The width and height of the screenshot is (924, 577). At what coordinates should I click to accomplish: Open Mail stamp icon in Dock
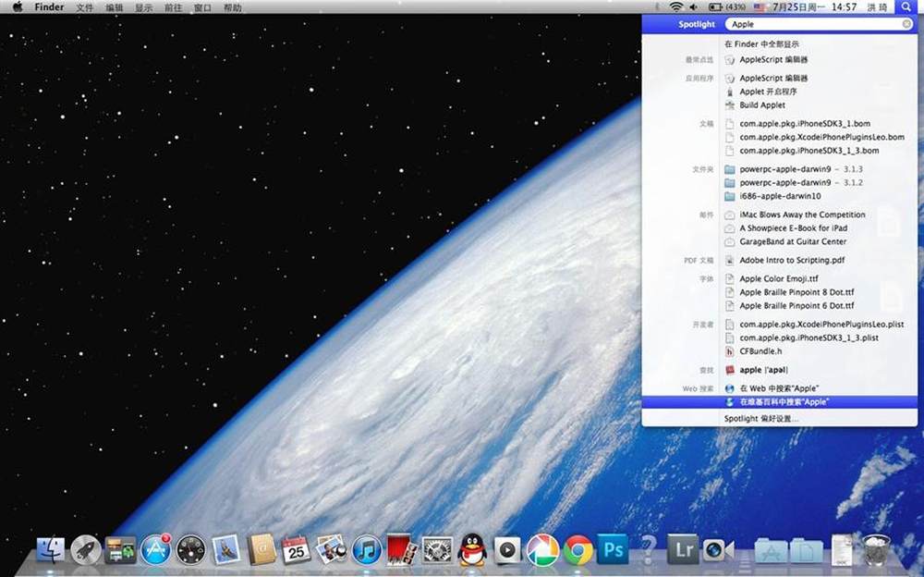(226, 550)
